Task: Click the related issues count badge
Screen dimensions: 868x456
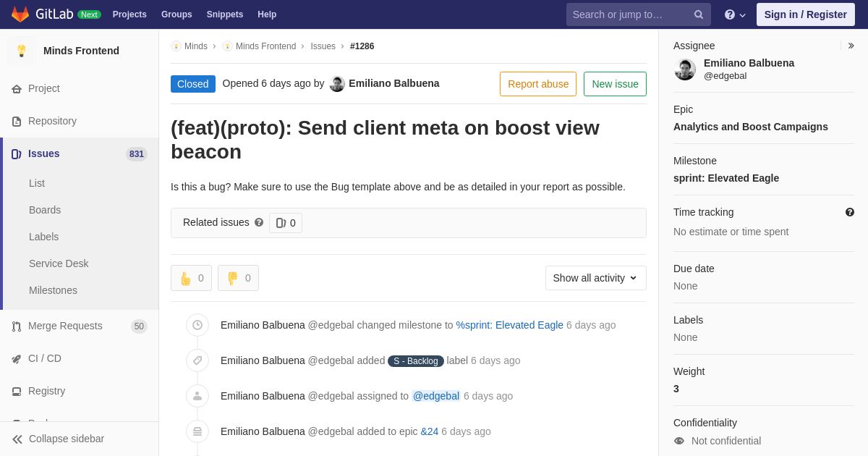Action: click(x=286, y=223)
